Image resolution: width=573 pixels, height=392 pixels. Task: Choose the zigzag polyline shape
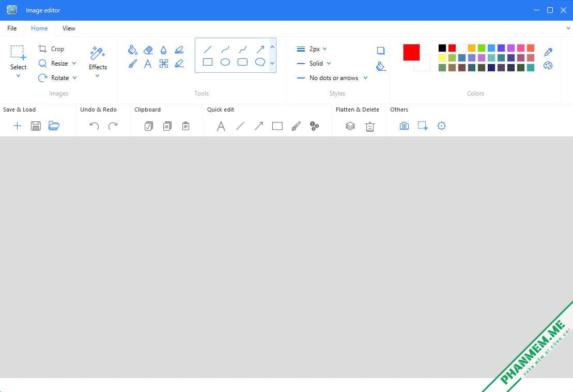(243, 49)
